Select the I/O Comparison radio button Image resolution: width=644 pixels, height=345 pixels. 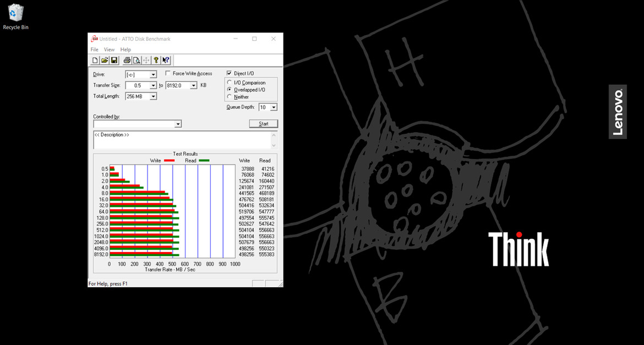coord(229,83)
